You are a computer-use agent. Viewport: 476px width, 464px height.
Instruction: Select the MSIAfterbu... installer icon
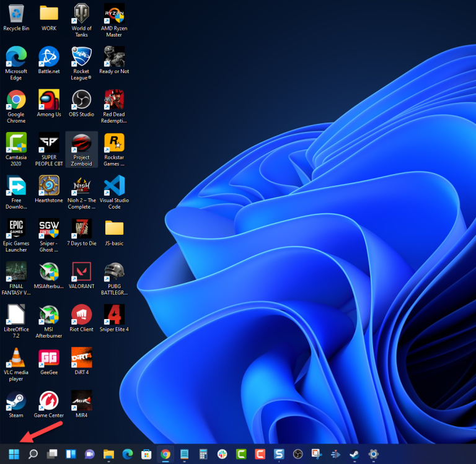(x=49, y=276)
